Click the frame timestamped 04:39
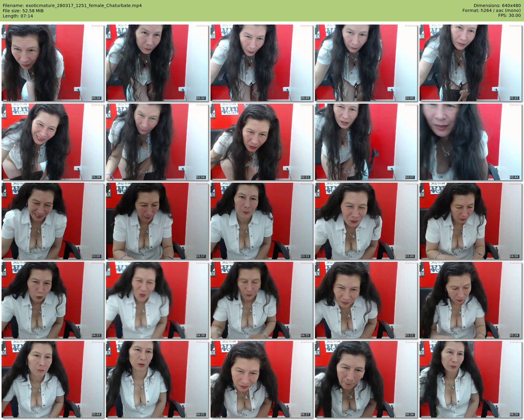Image resolution: width=524 pixels, height=420 pixels. [x=157, y=300]
